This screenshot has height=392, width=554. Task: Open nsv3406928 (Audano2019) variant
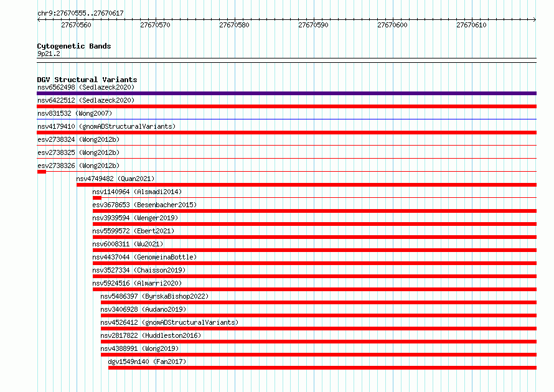click(x=143, y=309)
